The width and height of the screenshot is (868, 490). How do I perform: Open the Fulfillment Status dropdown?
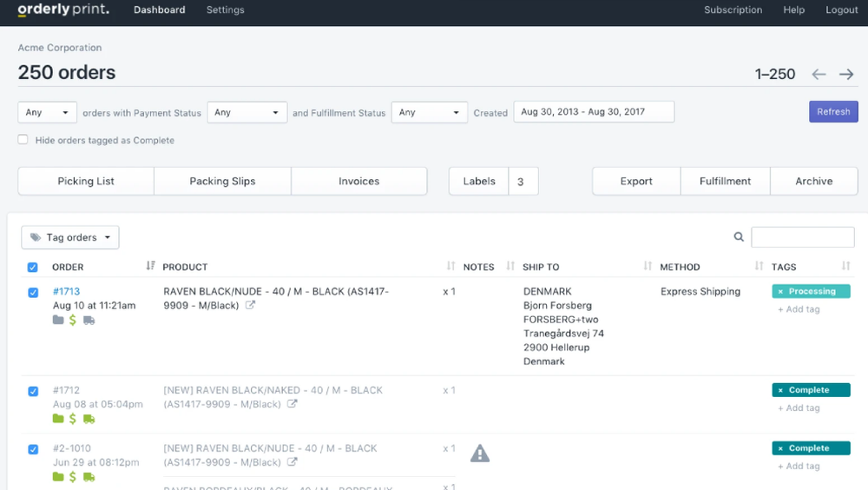click(x=429, y=112)
